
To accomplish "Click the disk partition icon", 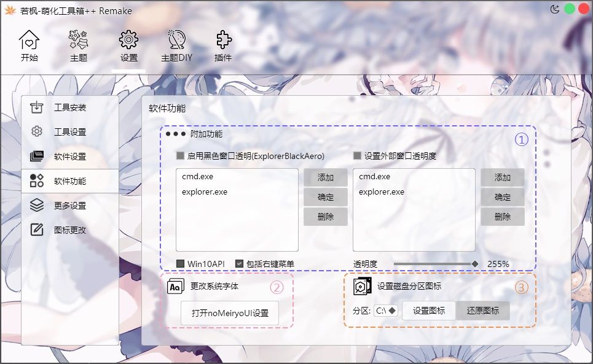I will tap(363, 287).
